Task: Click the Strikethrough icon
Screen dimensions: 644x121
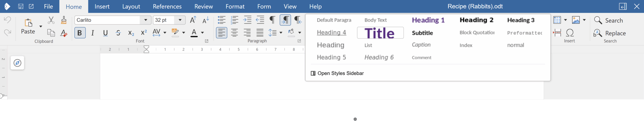Action: coord(118,33)
